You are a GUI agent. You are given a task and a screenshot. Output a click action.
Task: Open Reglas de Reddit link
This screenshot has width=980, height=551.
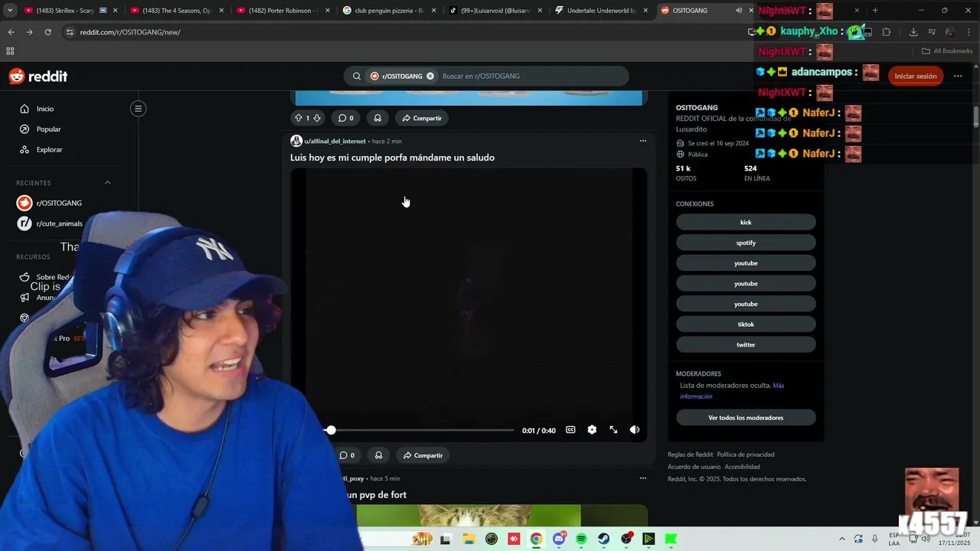coord(690,455)
